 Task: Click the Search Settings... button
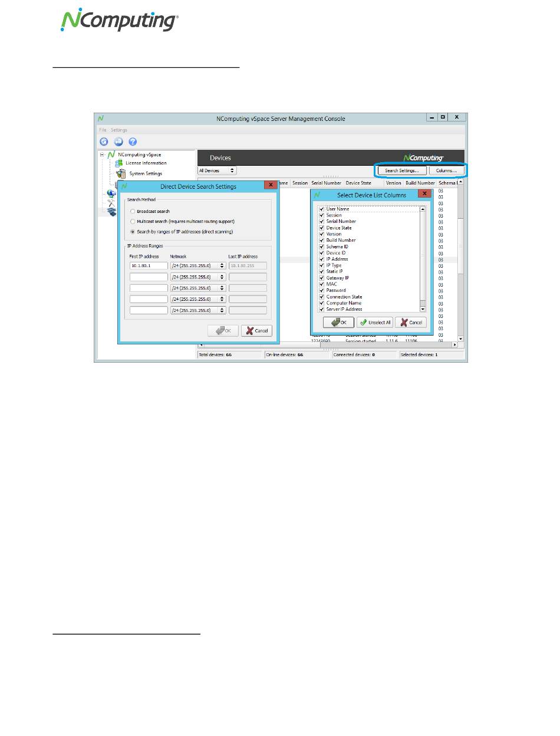coord(401,170)
